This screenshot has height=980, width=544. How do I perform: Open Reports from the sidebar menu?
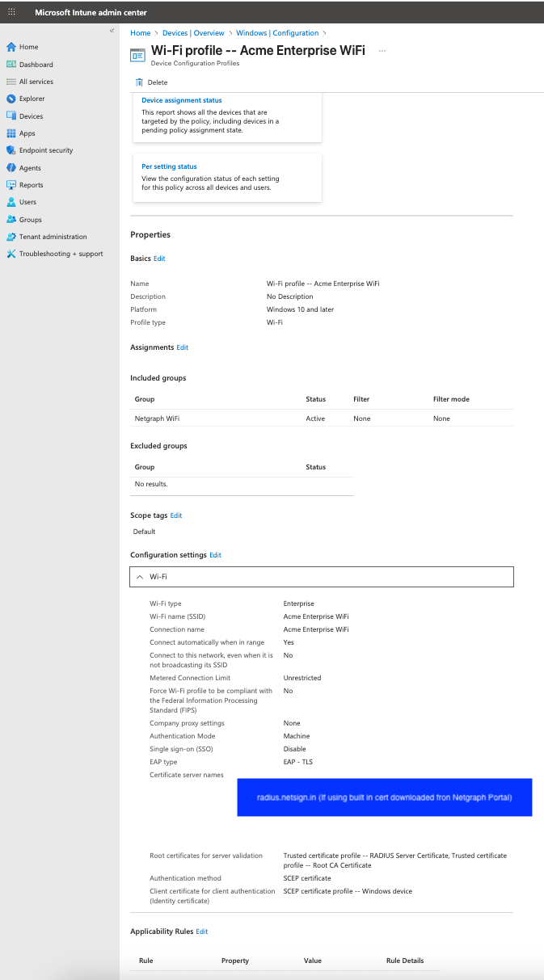point(31,185)
